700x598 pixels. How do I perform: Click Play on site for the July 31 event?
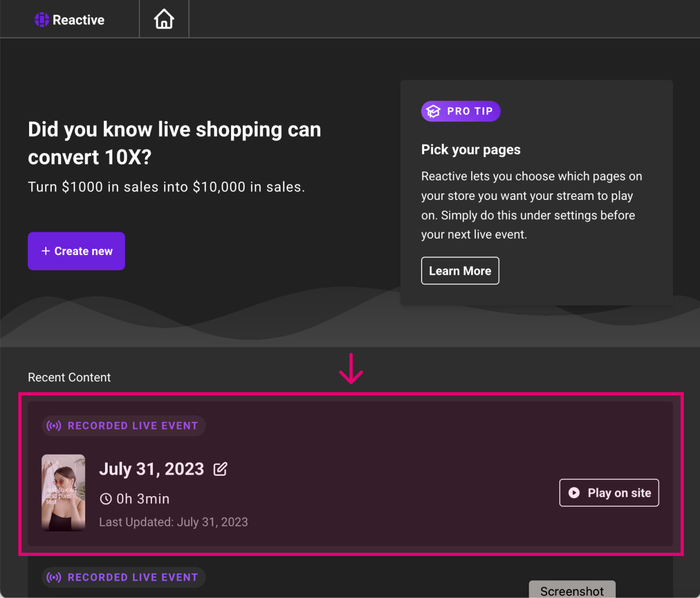[x=609, y=492]
